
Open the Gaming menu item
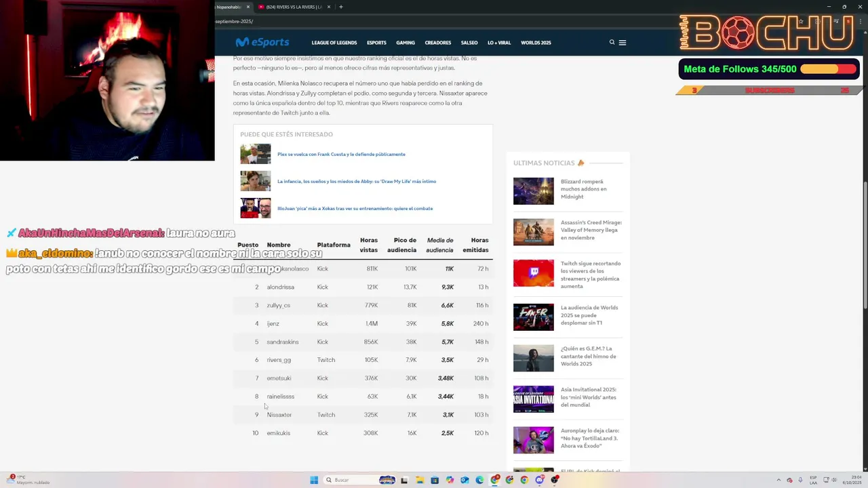[x=406, y=43]
